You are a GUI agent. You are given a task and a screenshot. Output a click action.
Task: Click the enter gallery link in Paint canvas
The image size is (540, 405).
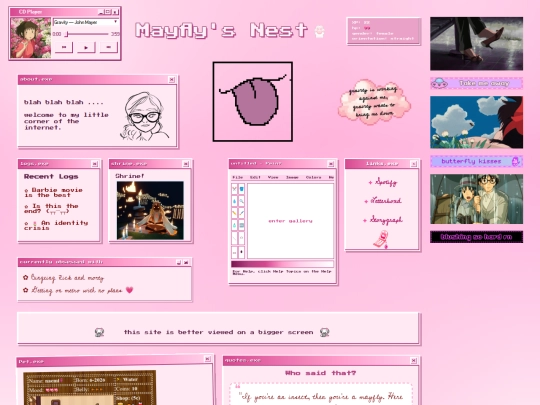tap(290, 221)
